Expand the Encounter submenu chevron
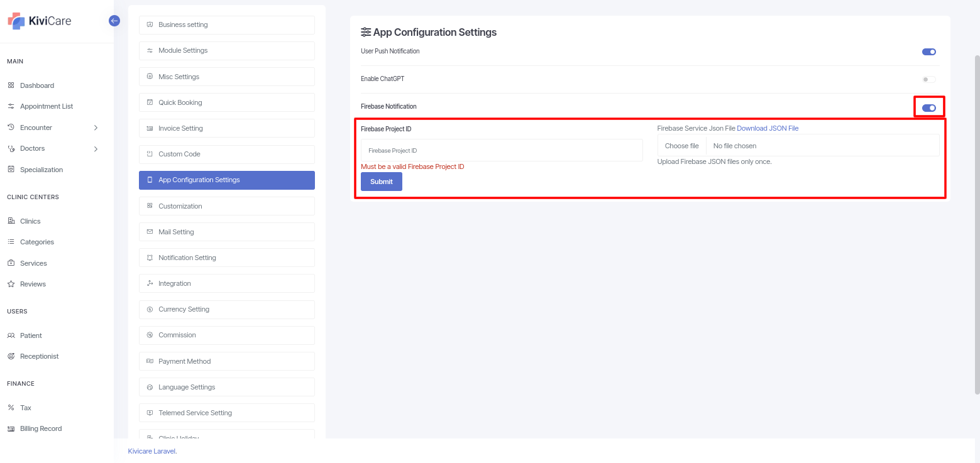The width and height of the screenshot is (980, 463). (x=96, y=128)
